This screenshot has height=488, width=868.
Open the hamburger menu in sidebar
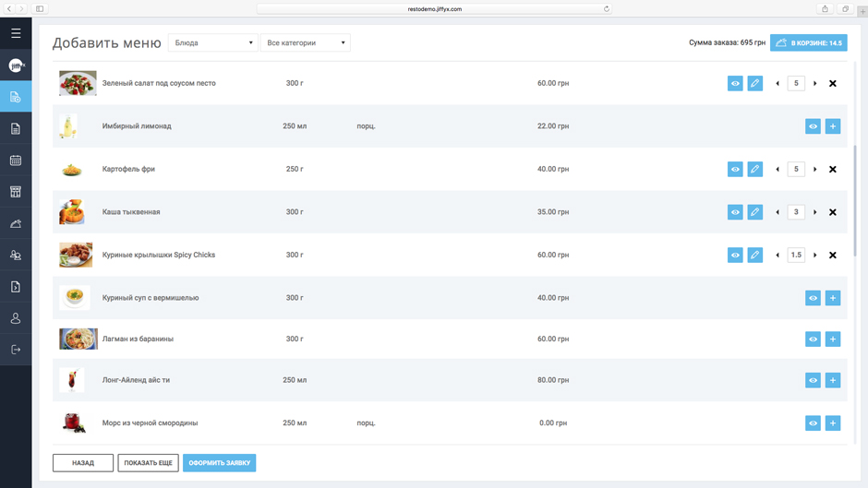pyautogui.click(x=16, y=33)
